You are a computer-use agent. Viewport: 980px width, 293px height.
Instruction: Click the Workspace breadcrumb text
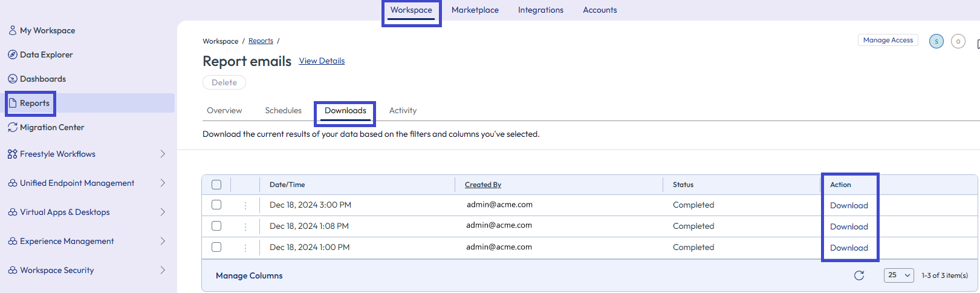tap(221, 41)
